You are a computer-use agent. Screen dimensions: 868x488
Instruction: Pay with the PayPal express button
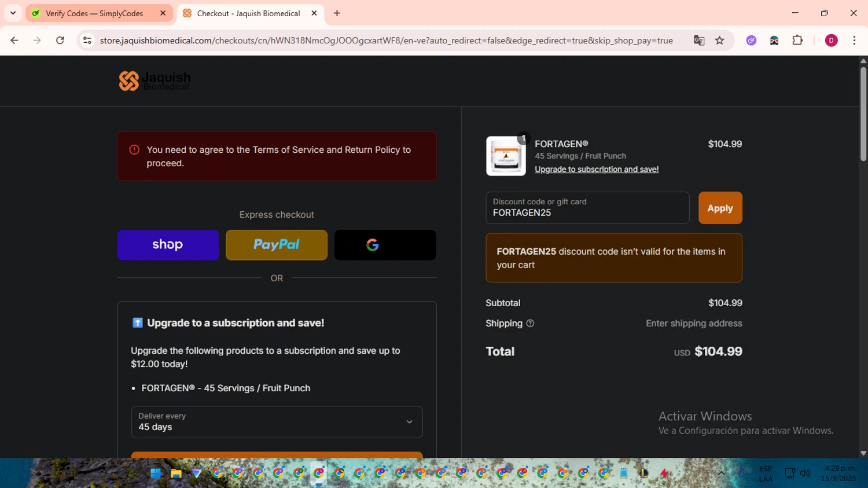[277, 245]
